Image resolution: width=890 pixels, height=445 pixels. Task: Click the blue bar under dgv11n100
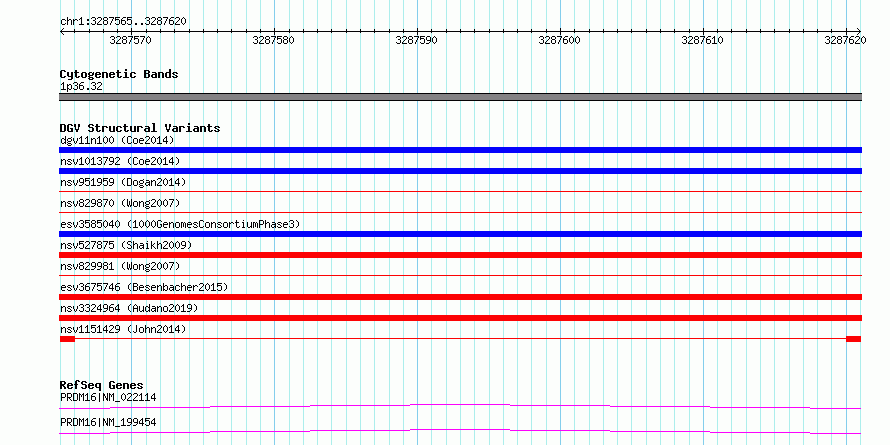pos(460,150)
